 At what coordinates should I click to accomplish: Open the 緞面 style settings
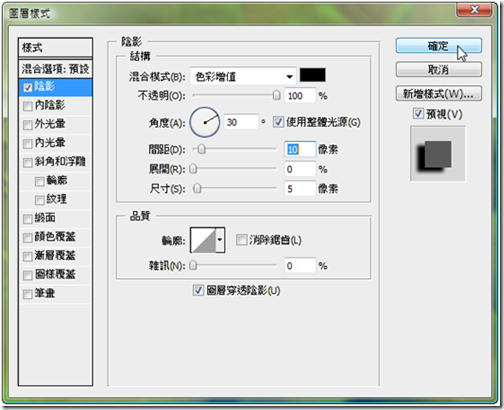click(45, 218)
